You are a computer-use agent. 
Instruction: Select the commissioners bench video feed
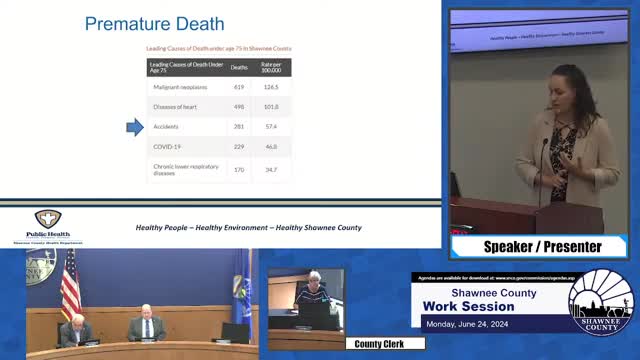[x=142, y=304]
